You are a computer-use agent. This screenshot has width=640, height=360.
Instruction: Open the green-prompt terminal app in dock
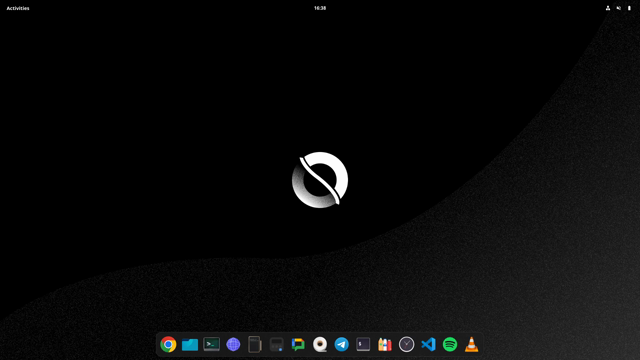point(211,344)
